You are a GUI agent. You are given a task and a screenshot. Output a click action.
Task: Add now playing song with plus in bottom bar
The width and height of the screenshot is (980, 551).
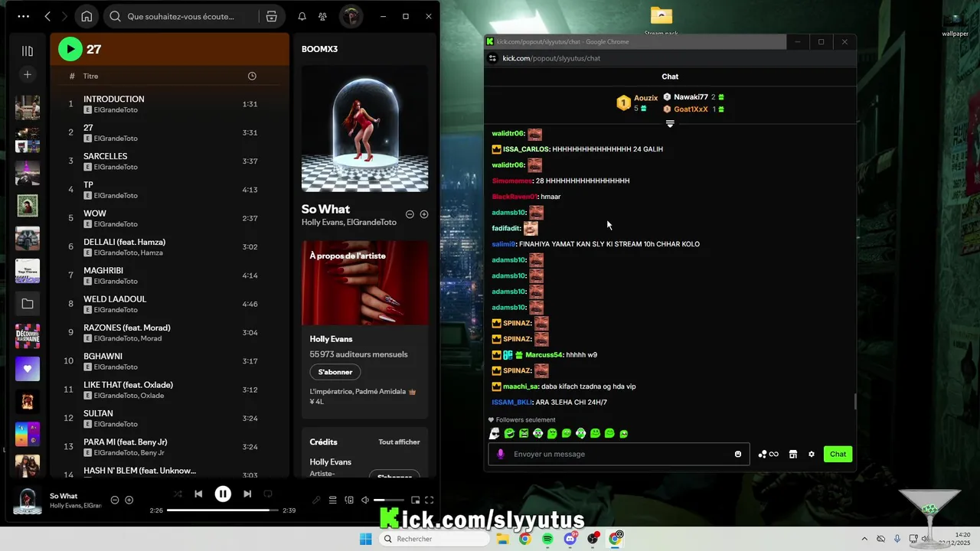(x=129, y=500)
